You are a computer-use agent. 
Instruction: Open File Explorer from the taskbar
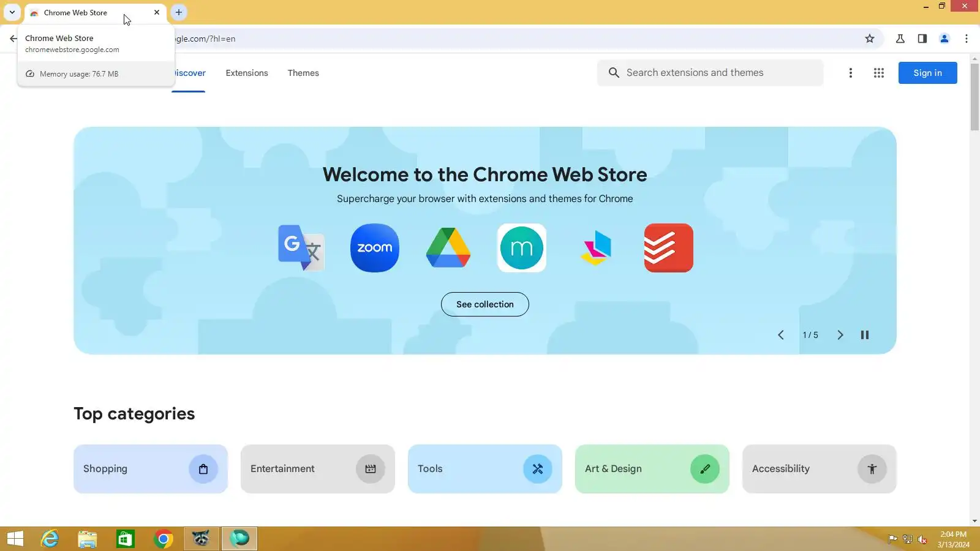click(88, 539)
